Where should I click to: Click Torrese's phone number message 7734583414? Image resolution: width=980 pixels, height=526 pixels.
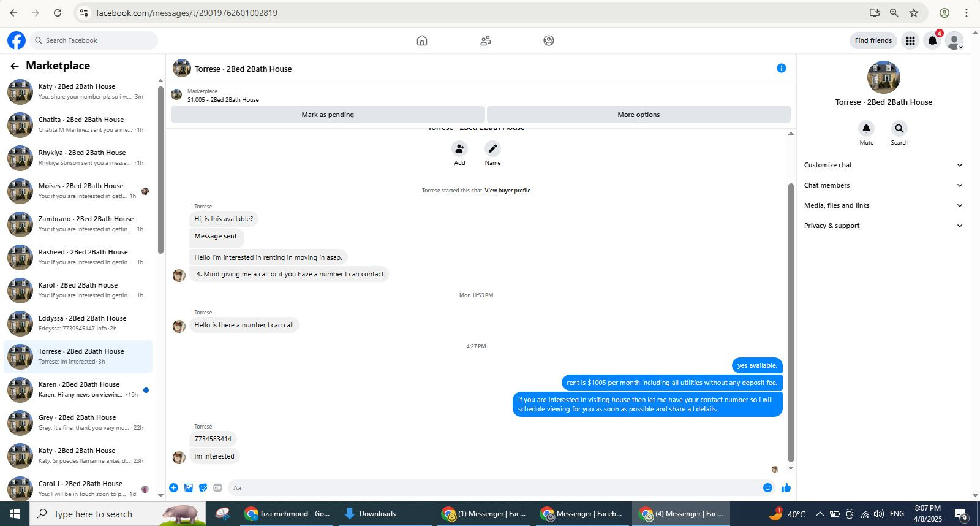213,439
